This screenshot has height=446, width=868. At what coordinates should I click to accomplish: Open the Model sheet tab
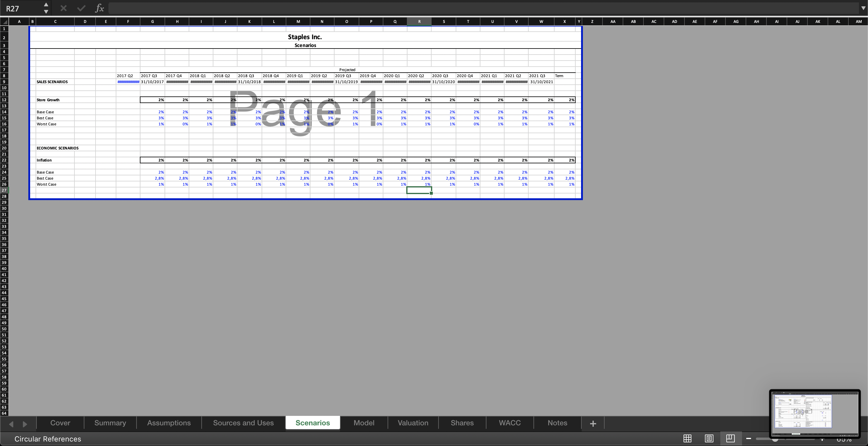point(364,423)
